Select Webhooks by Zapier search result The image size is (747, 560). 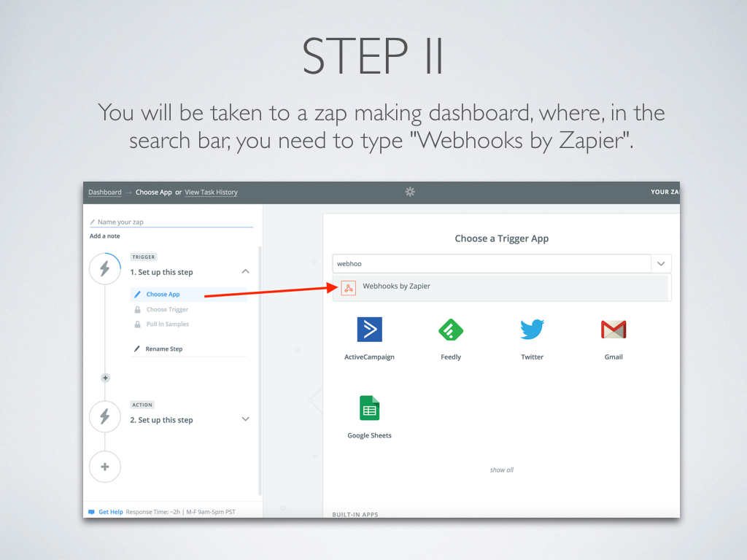[500, 287]
